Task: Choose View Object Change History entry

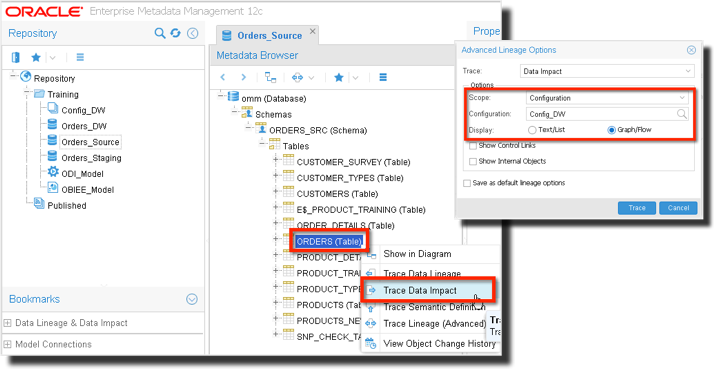Action: point(439,343)
